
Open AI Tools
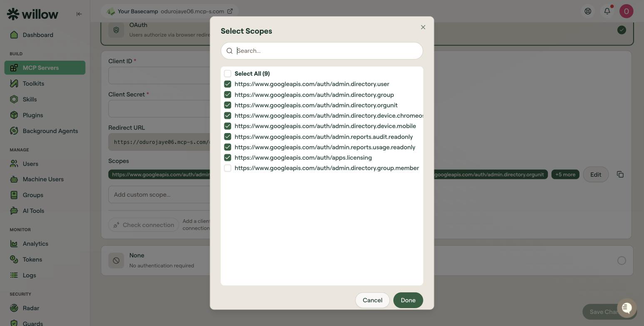(x=45, y=211)
